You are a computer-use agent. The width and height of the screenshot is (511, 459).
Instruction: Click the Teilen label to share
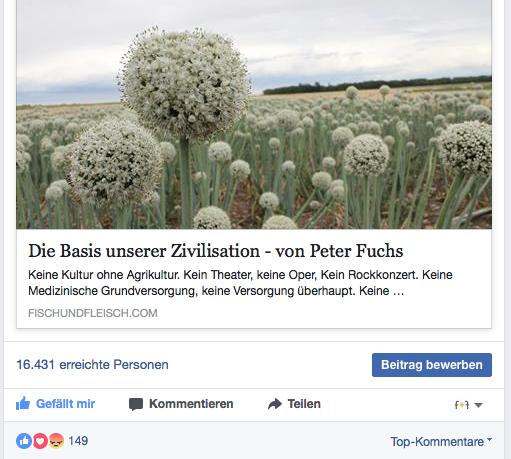point(304,404)
